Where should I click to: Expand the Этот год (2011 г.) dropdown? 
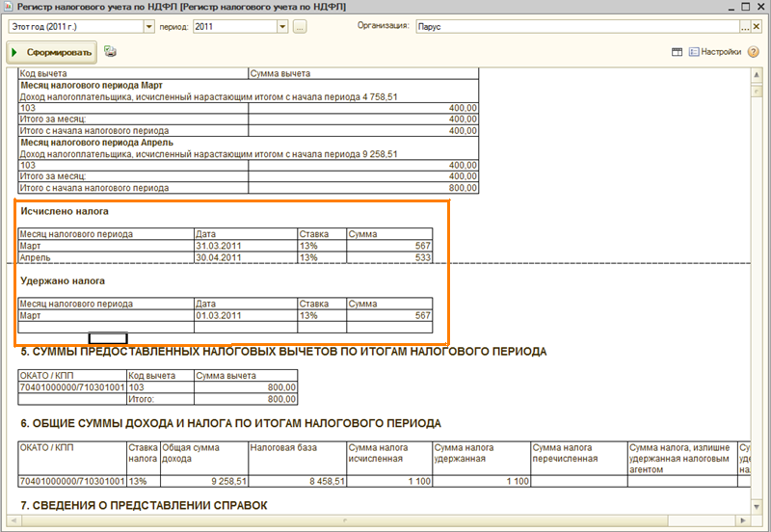coord(149,27)
